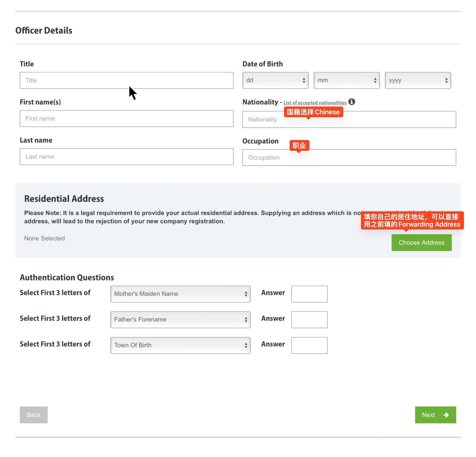Open the dd day dropdown

(x=275, y=80)
